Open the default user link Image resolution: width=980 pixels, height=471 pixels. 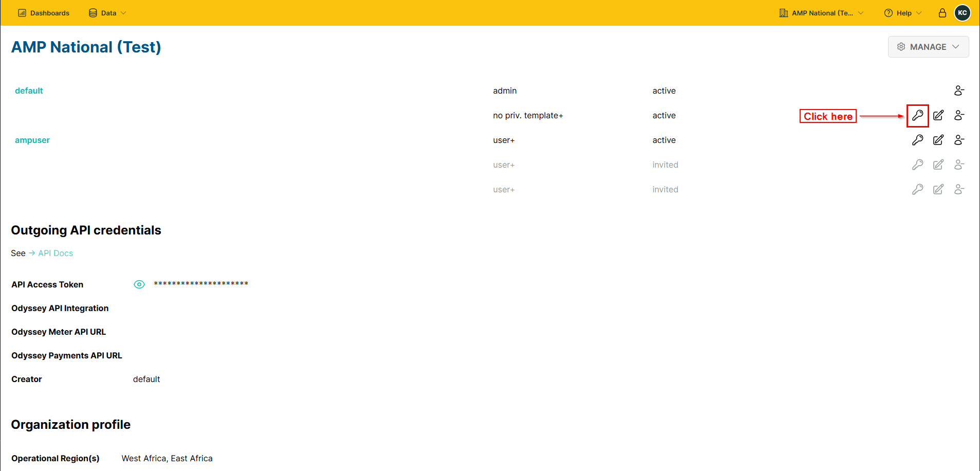[x=29, y=90]
